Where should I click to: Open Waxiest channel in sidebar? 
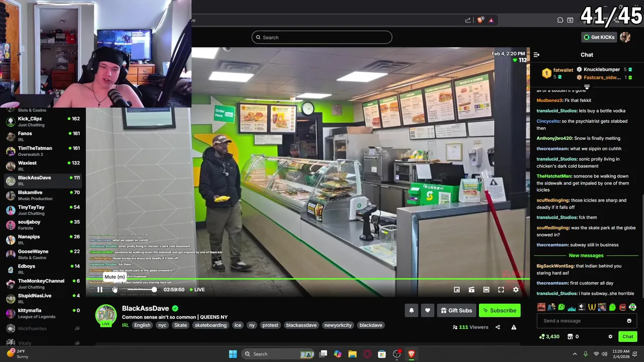pos(43,166)
